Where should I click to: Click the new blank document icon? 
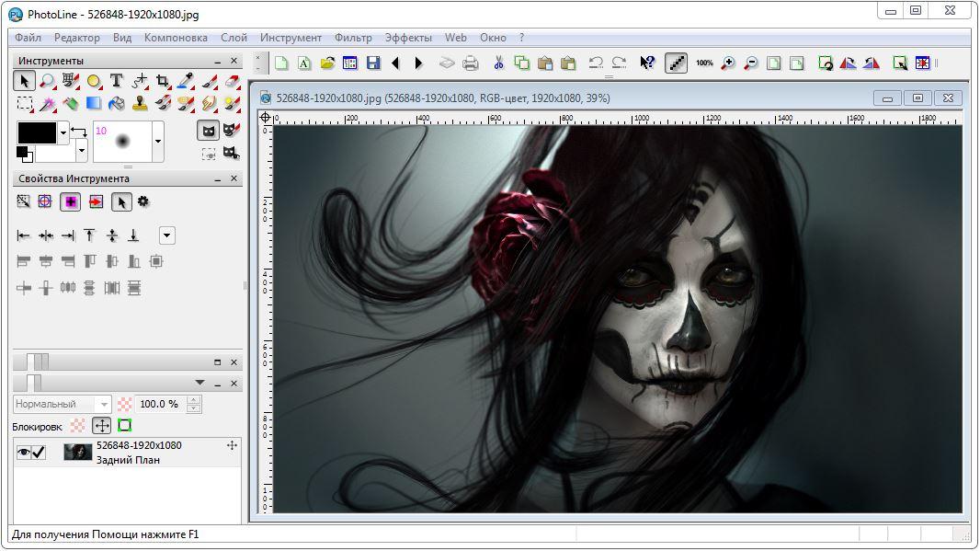click(281, 63)
